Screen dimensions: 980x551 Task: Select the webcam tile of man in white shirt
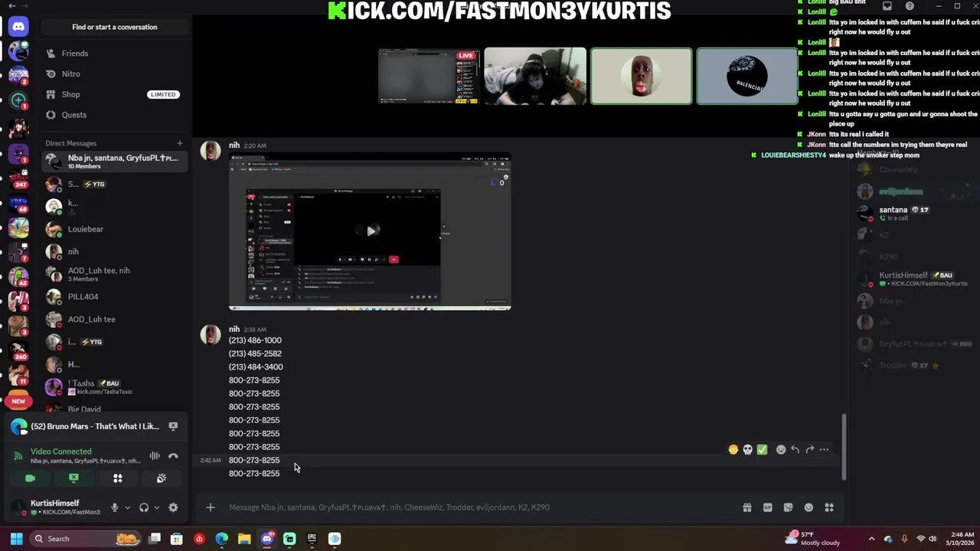(535, 76)
